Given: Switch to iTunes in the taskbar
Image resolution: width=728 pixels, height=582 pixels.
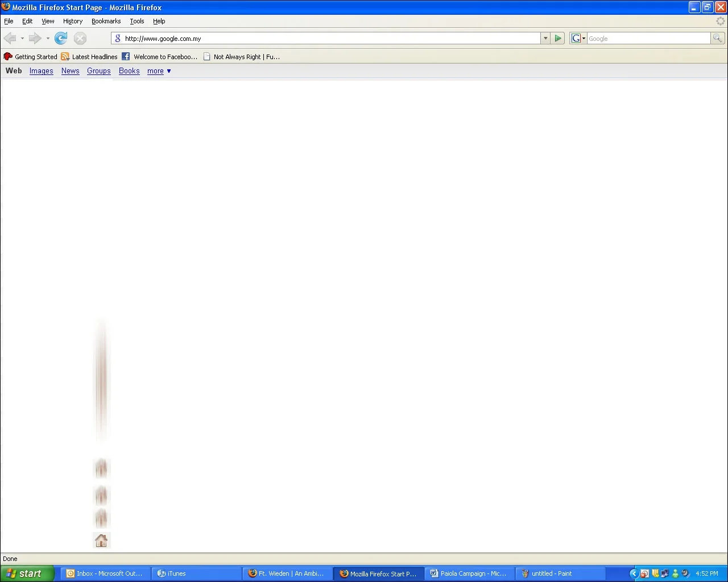Looking at the screenshot, I should (196, 573).
